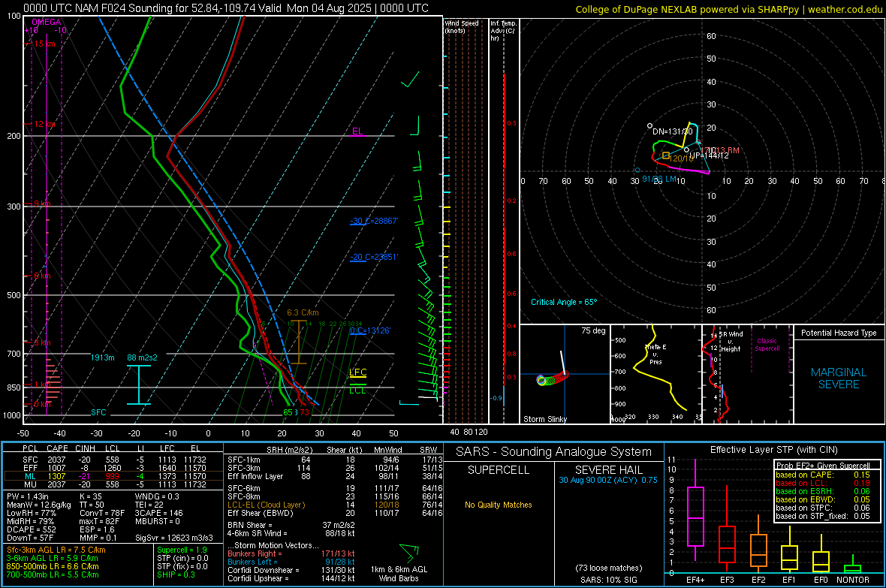886x588 pixels.
Task: Select the ML parcel CAPE value 1307
Action: point(56,476)
